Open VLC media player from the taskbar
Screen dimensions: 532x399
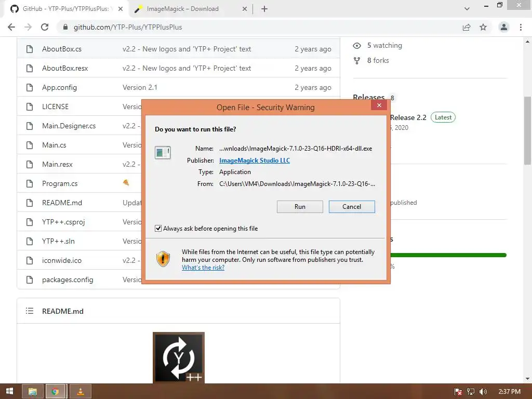81,392
